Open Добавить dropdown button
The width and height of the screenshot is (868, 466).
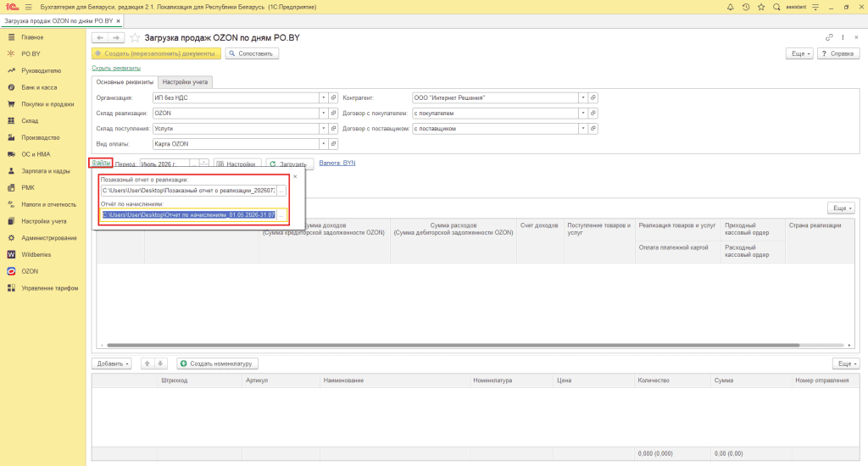(111, 363)
